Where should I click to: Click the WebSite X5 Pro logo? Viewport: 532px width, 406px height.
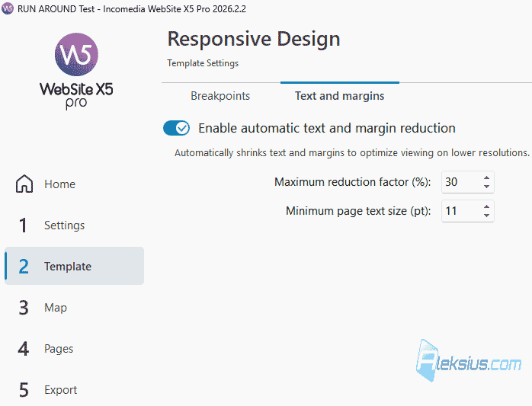click(x=76, y=72)
